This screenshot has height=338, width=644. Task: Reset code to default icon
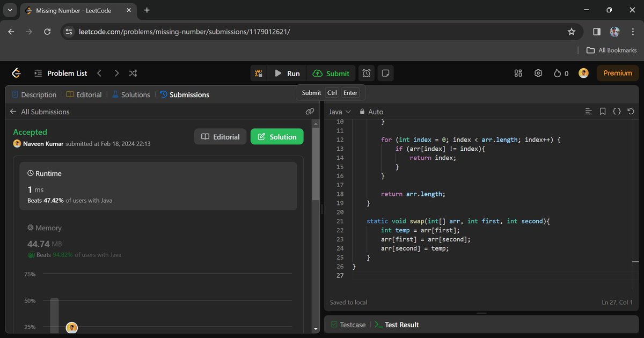[x=631, y=112]
